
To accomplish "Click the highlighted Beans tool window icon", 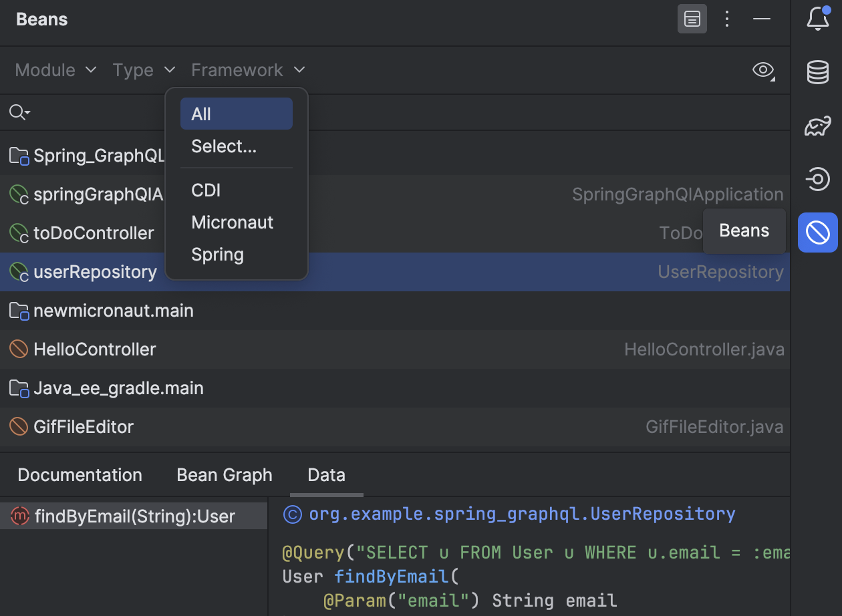I will tap(818, 233).
